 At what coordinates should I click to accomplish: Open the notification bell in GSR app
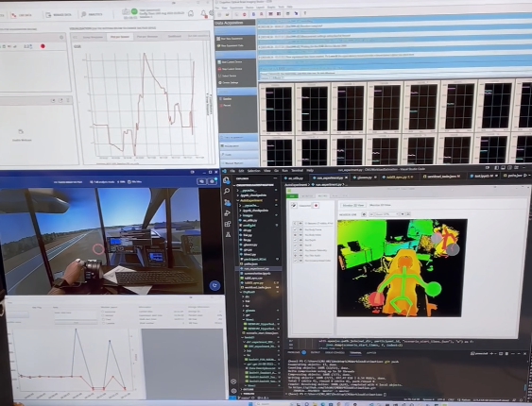pos(204,13)
